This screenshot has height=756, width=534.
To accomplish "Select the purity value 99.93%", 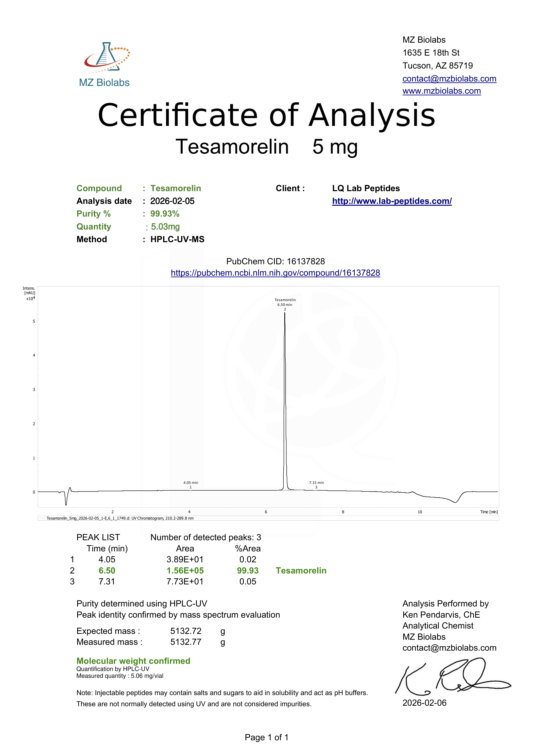I will (165, 214).
